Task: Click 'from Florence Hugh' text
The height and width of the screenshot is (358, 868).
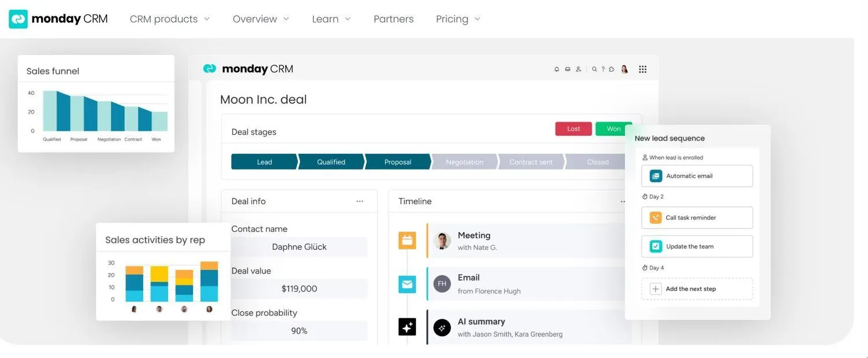Action: coord(489,291)
